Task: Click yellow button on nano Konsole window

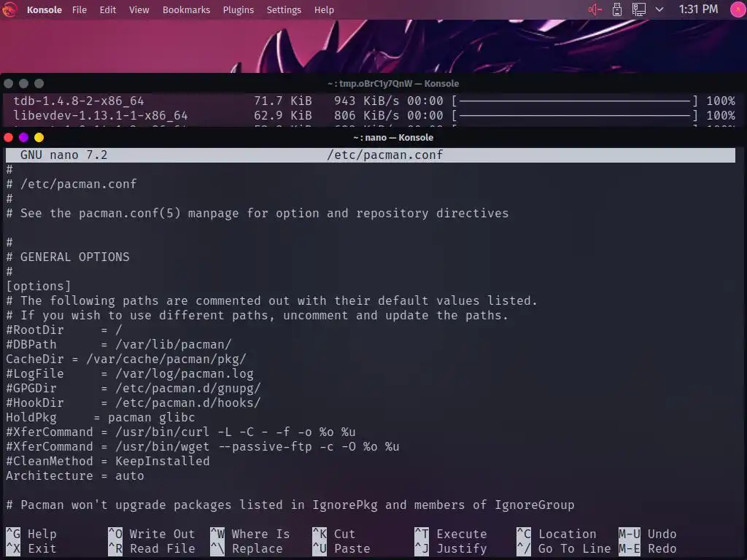Action: (x=39, y=138)
